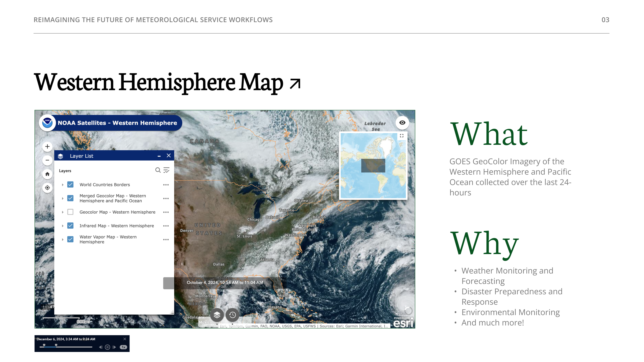Expand the Water Vapor Map layer arrow
Image resolution: width=644 pixels, height=362 pixels.
[x=63, y=239]
